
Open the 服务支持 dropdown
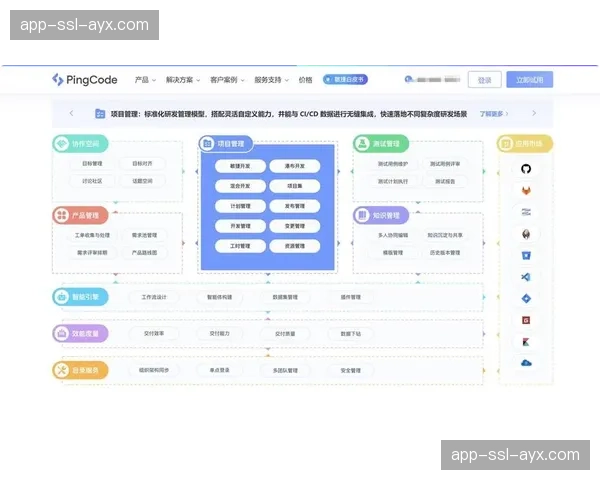271,80
